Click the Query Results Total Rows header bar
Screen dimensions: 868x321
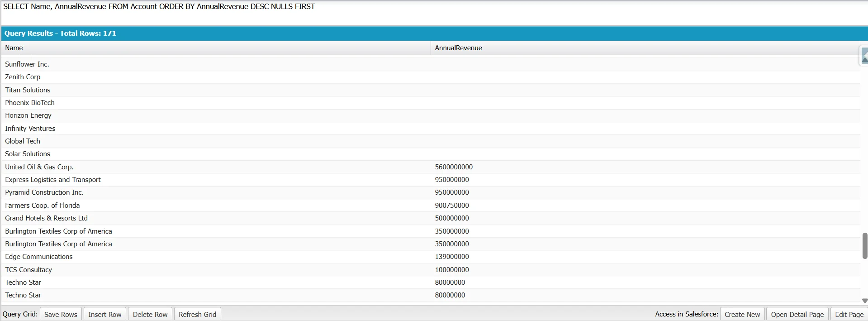tap(434, 34)
